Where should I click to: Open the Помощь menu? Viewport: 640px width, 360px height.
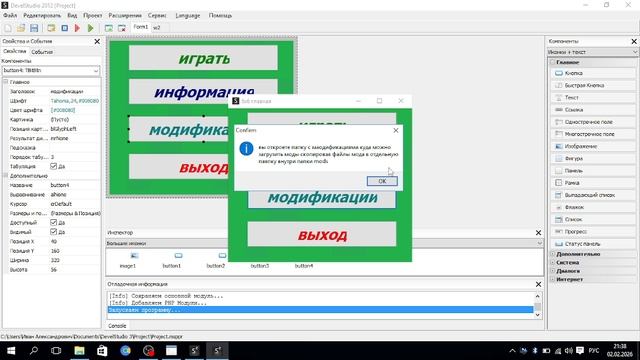220,16
